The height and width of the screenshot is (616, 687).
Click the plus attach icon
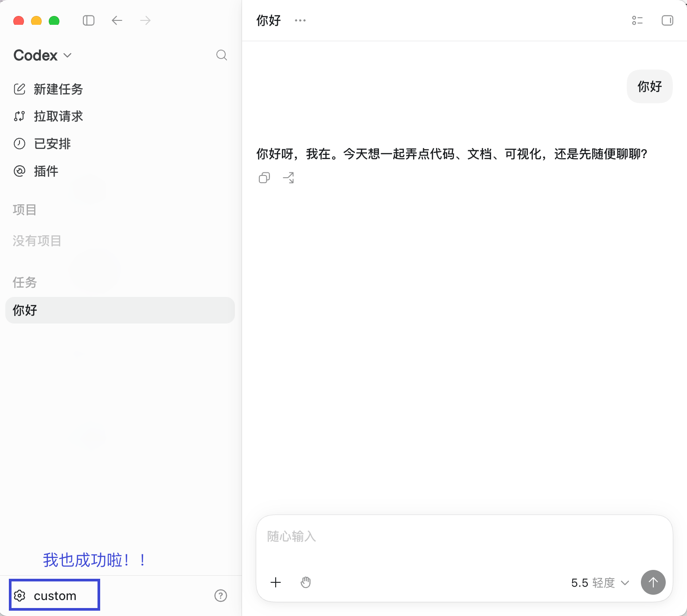(276, 582)
